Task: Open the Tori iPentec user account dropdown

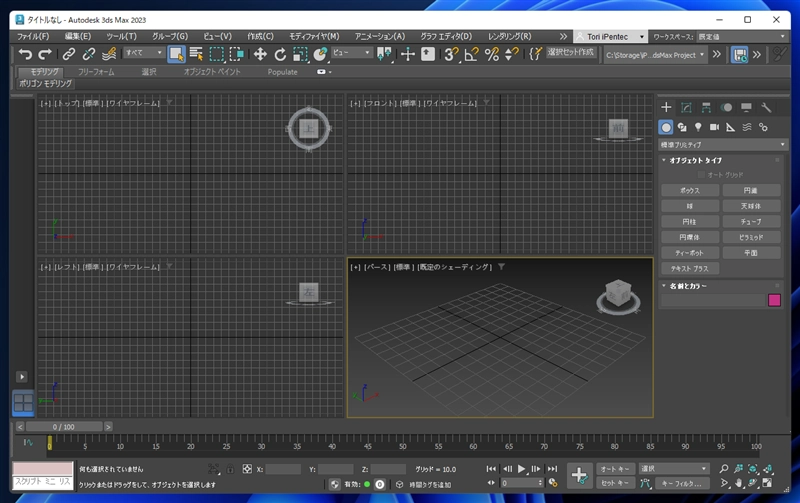Action: click(x=611, y=37)
